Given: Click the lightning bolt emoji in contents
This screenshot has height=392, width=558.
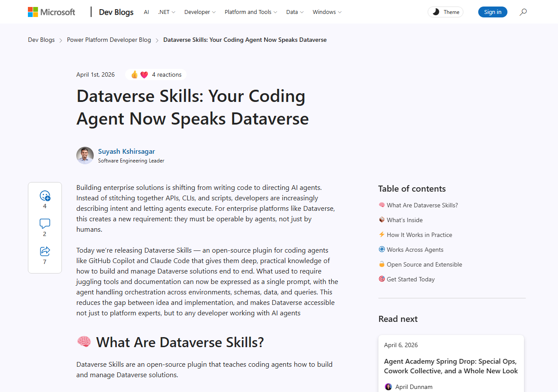Looking at the screenshot, I should [x=382, y=234].
